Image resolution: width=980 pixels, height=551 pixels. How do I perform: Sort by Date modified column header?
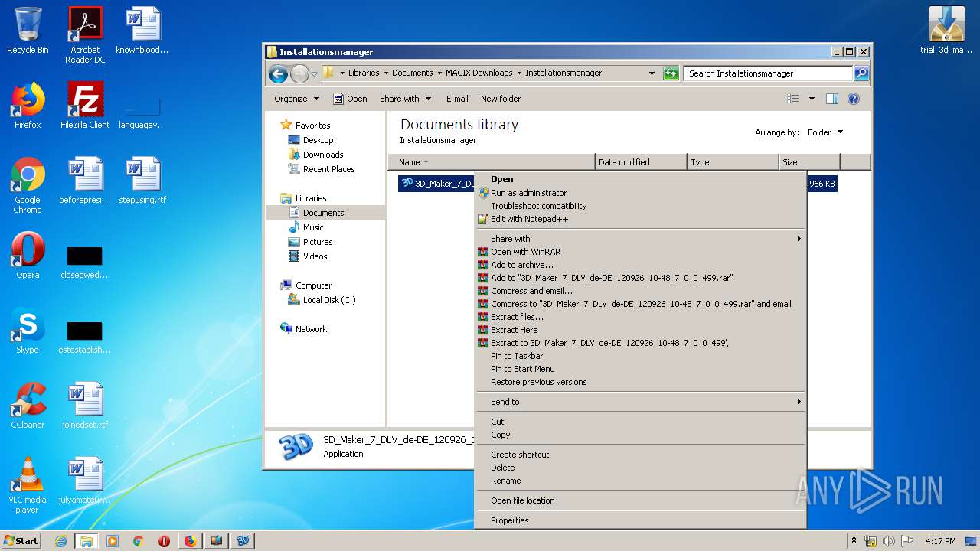[641, 162]
